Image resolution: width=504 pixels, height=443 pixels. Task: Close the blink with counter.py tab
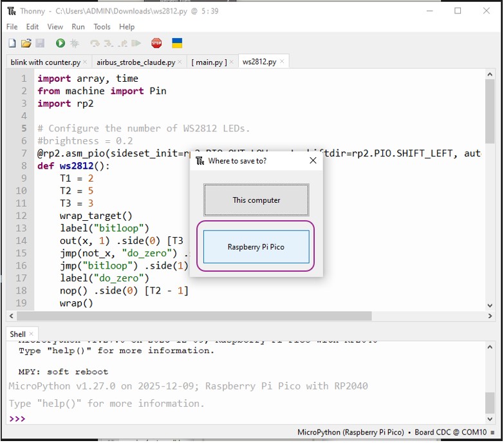85,62
